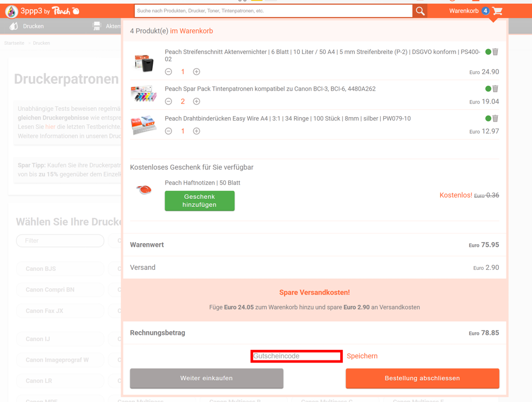Open Aktenvernichter product thumbnail

tap(144, 62)
